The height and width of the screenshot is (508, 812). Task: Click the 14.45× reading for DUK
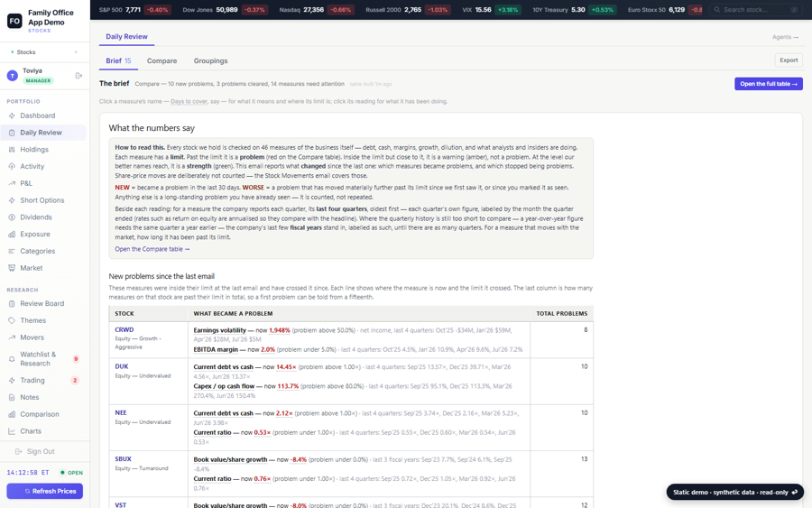pos(286,367)
